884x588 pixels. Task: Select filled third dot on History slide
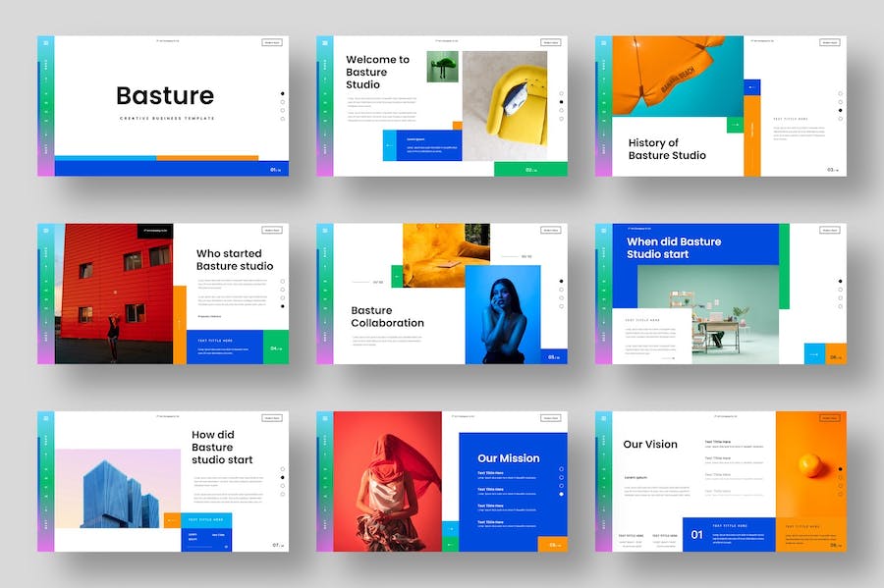click(x=840, y=110)
